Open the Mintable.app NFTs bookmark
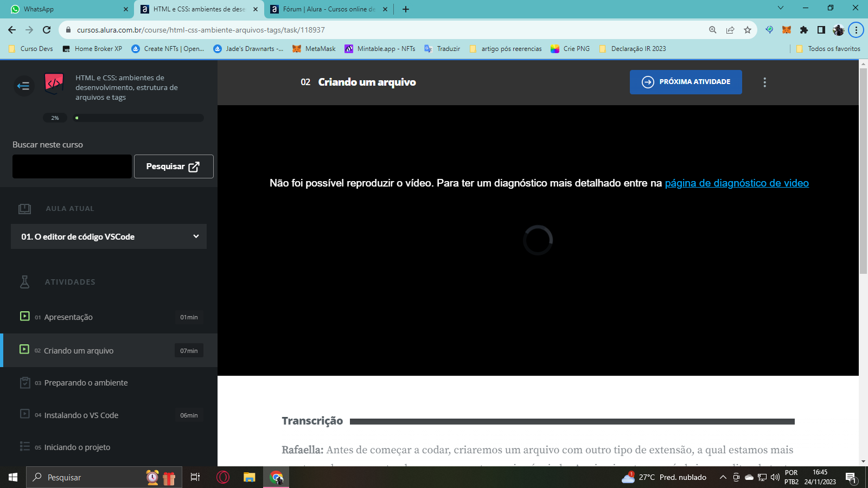Screen dimensions: 868x488 (380, 49)
